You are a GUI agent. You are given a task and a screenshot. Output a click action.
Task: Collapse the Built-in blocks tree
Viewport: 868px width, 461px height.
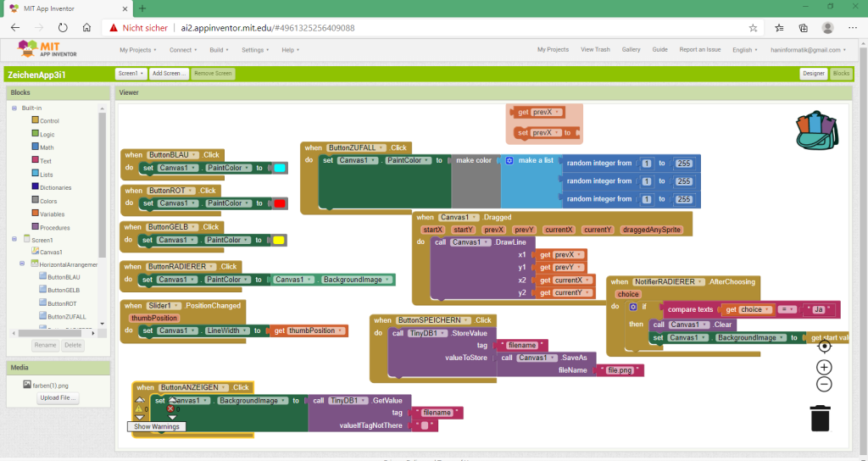[14, 108]
